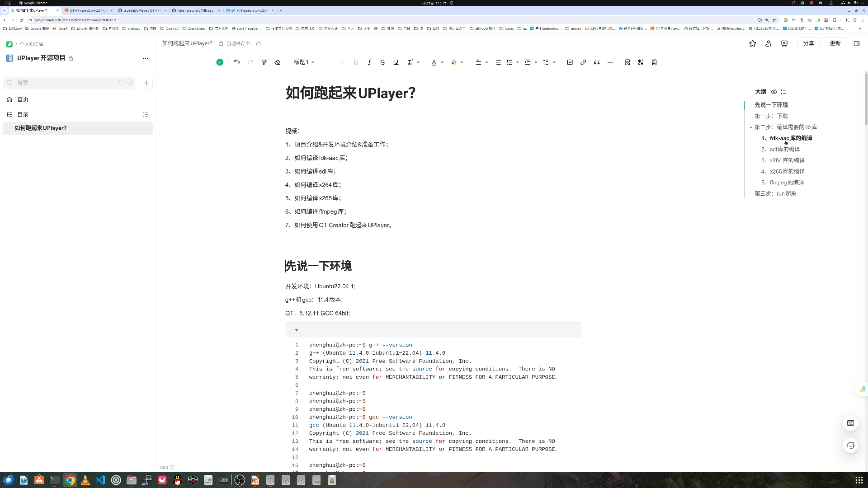Image resolution: width=868 pixels, height=488 pixels.
Task: Open the more text styles dropdown
Action: 413,62
